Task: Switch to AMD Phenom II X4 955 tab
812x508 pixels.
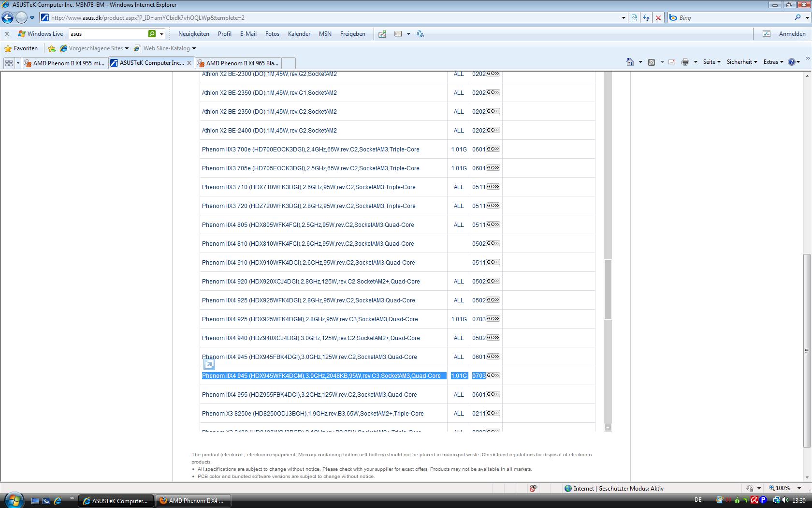Action: (64, 63)
